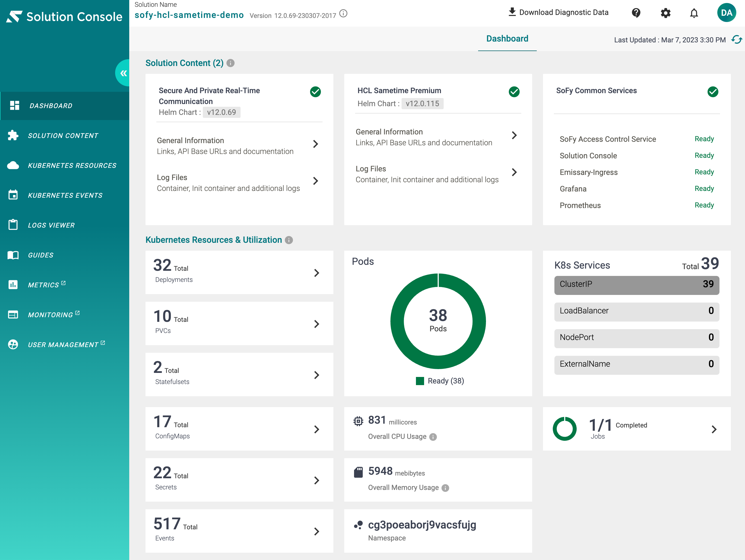
Task: Click the version info icon beside the version number
Action: [343, 14]
